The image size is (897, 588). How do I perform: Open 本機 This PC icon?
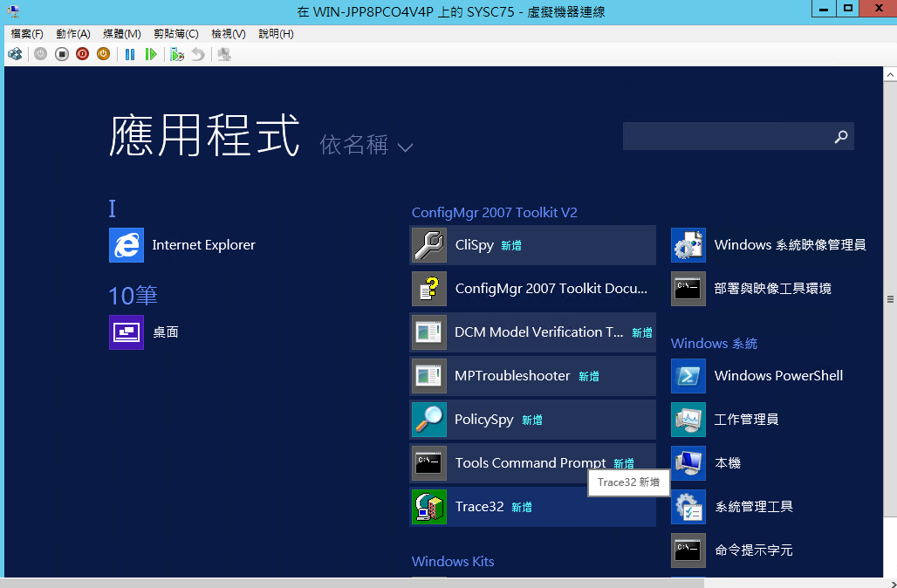point(688,462)
